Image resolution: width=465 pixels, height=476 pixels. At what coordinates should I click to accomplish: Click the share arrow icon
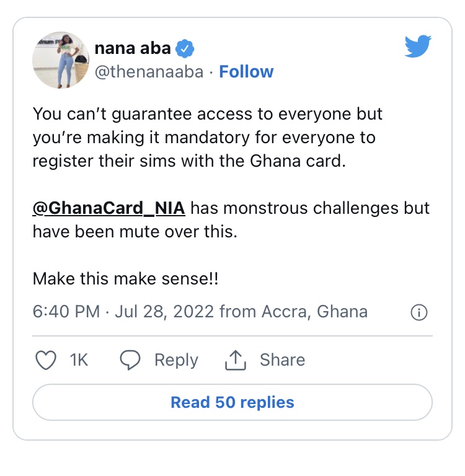236,359
